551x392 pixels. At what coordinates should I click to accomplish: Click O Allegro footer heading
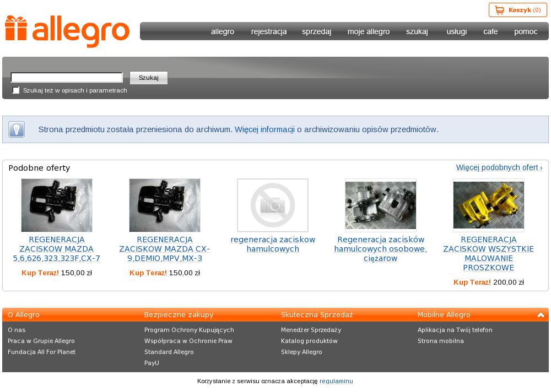[24, 315]
